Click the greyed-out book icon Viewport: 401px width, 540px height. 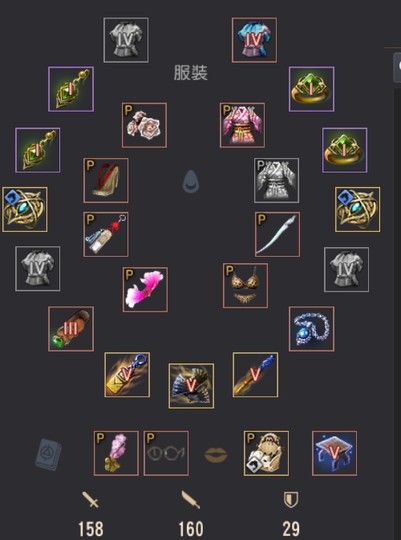coord(48,454)
